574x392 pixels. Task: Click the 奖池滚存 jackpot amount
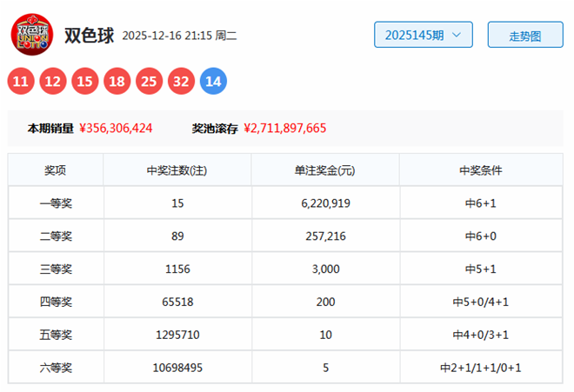[285, 129]
